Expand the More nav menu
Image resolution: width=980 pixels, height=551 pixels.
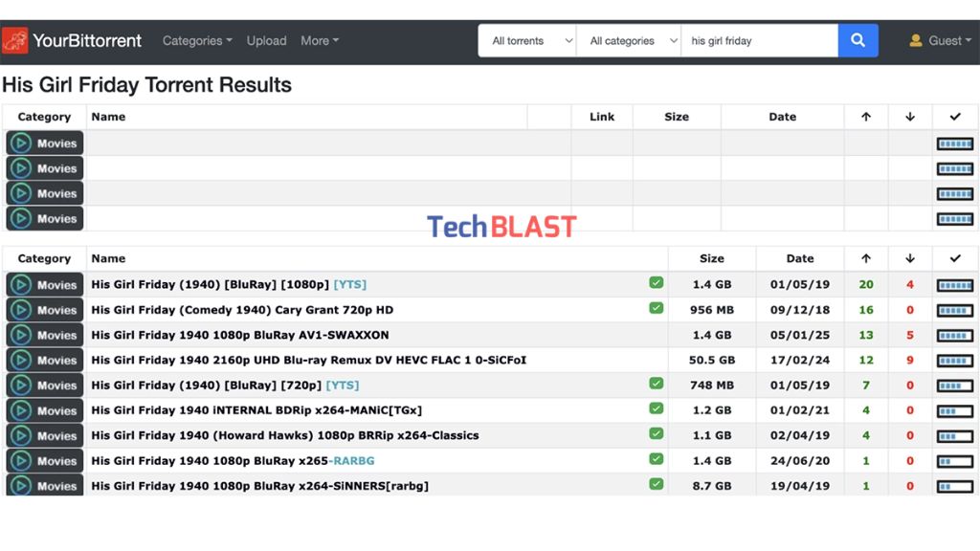(x=320, y=40)
